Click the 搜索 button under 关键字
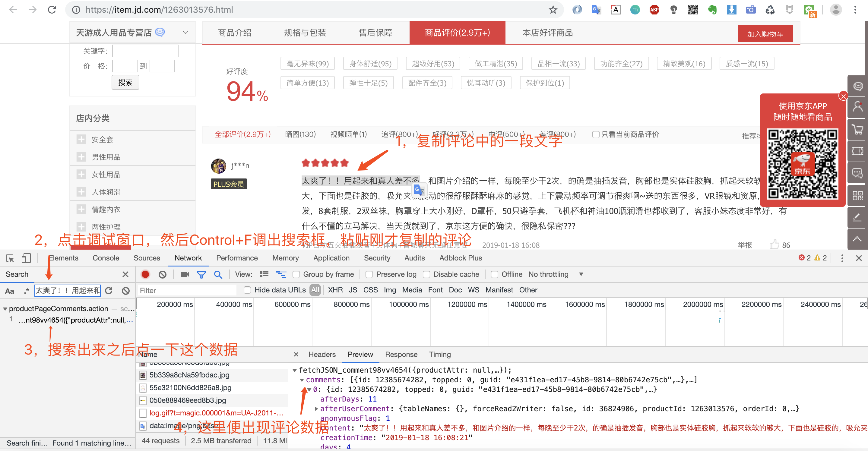Screen dimensions: 868x451 (125, 82)
